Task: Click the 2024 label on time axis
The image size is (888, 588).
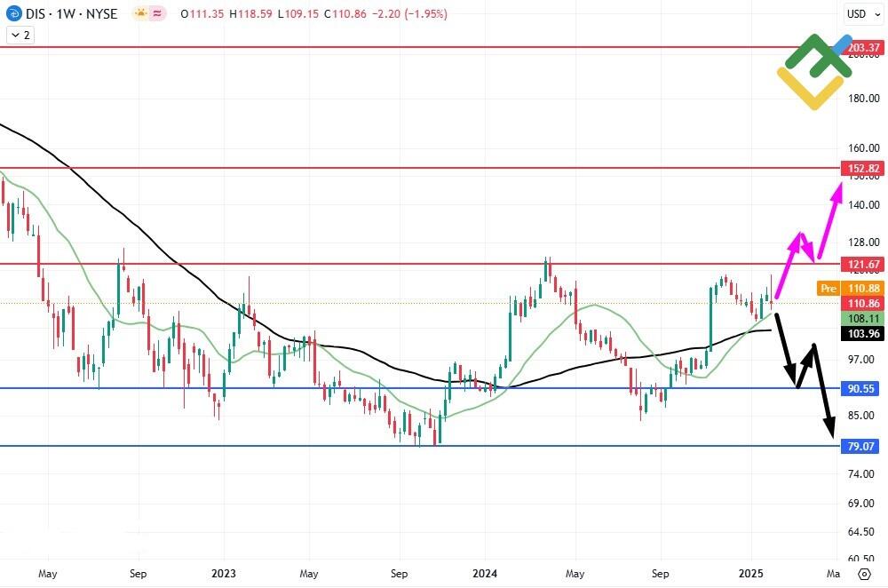Action: click(x=485, y=573)
